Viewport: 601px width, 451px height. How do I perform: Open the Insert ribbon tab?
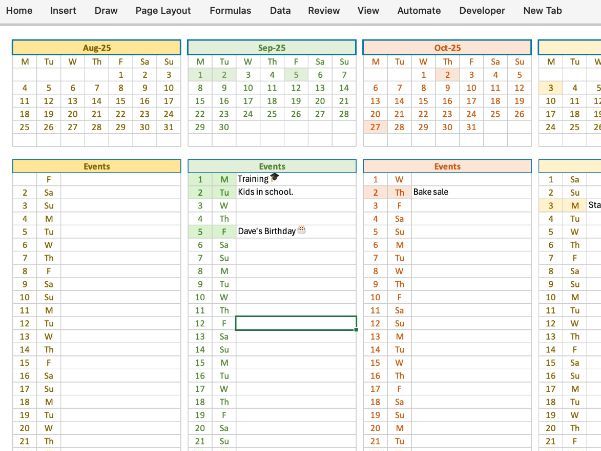click(x=63, y=11)
